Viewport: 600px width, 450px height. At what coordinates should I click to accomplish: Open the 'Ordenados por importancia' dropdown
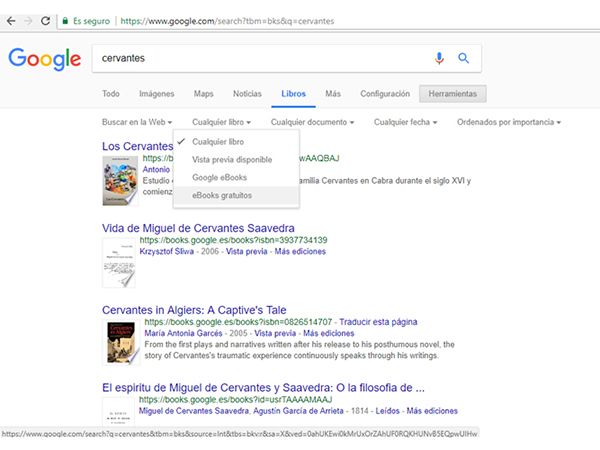click(508, 122)
